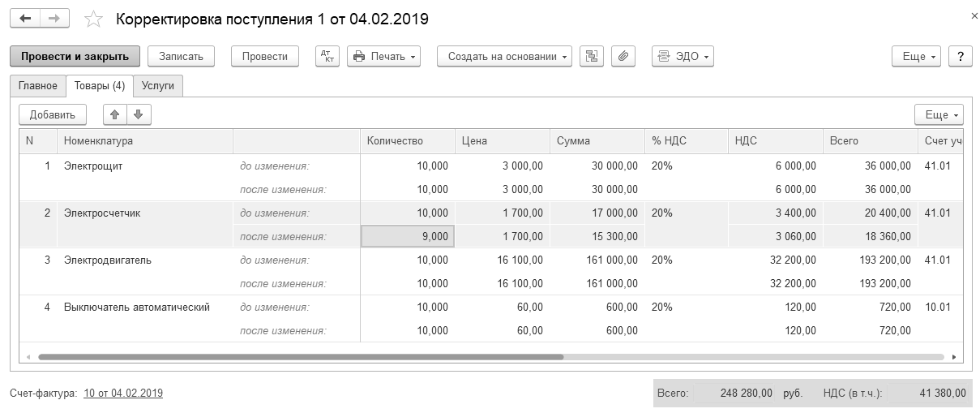The image size is (980, 413).
Task: Move row up with arrow button
Action: click(115, 114)
